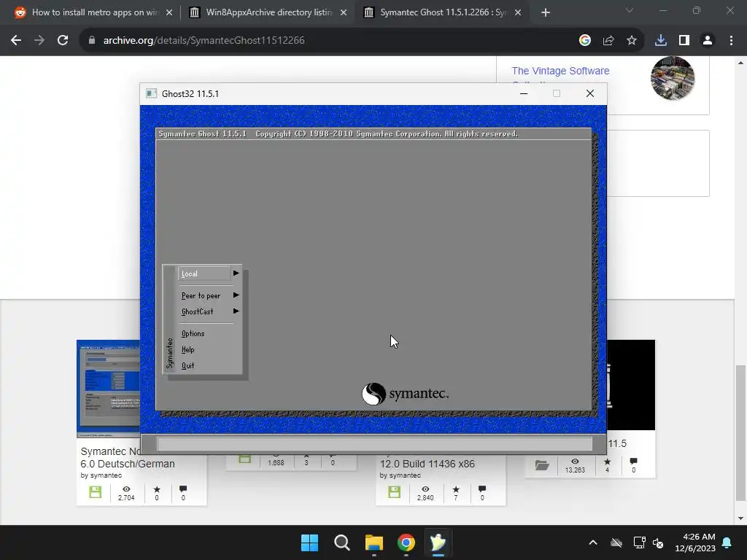
Task: Click the software disk icon for Deutsch/German item
Action: [x=96, y=492]
